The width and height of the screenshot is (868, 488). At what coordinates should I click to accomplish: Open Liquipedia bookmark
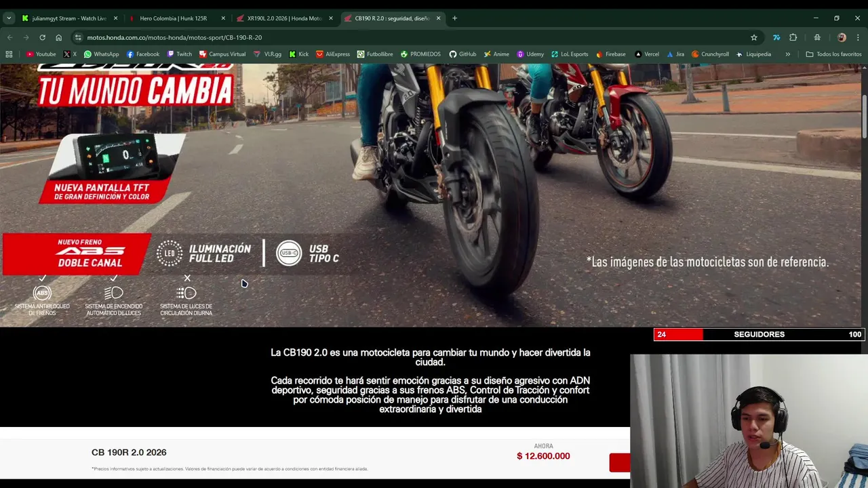(753, 54)
